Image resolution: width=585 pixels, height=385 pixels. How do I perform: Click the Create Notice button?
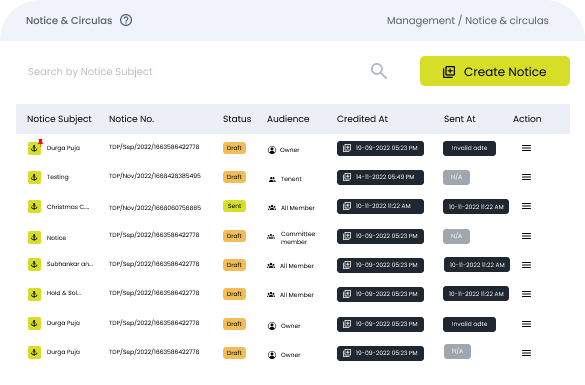[x=495, y=71]
